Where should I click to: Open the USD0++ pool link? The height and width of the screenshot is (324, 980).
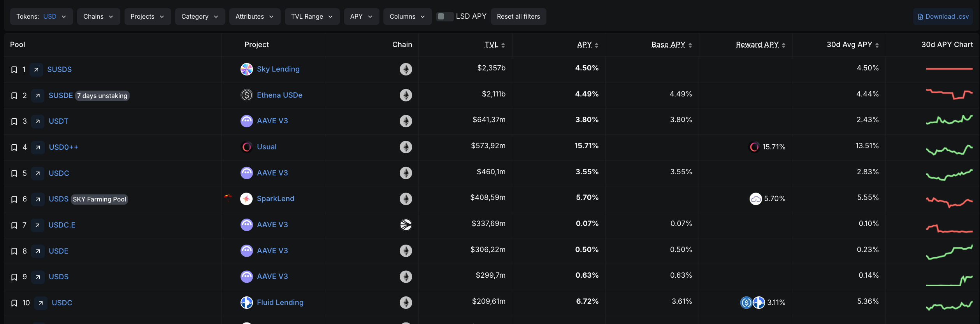point(63,147)
